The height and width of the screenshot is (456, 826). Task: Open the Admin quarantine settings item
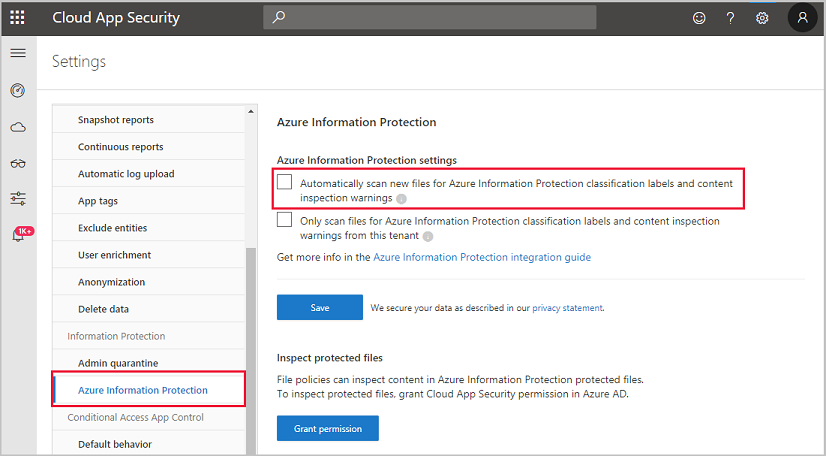(118, 363)
